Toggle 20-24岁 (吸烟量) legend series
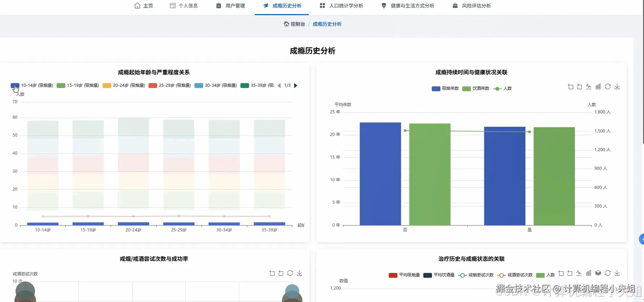The image size is (644, 302). click(124, 85)
